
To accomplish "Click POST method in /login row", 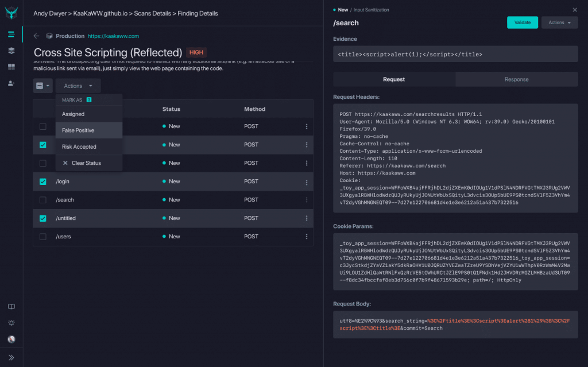I will click(251, 181).
